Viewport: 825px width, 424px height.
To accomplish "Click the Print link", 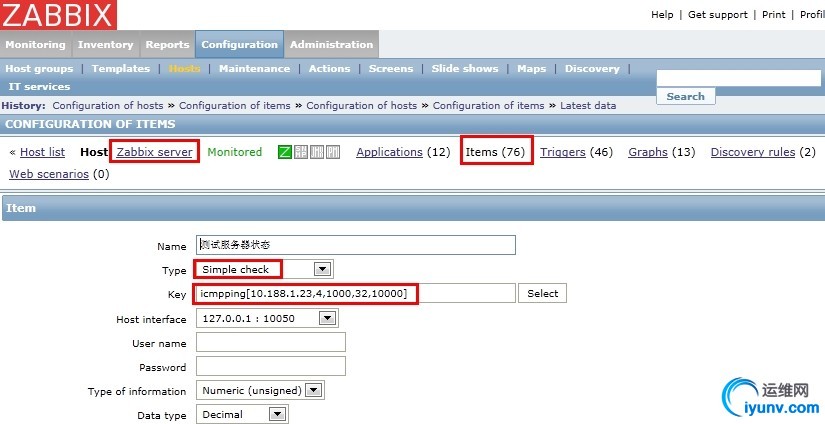I will 773,15.
